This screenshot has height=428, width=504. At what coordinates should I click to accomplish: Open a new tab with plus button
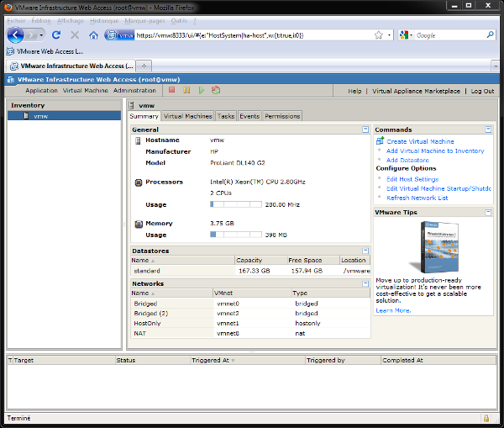pos(144,66)
